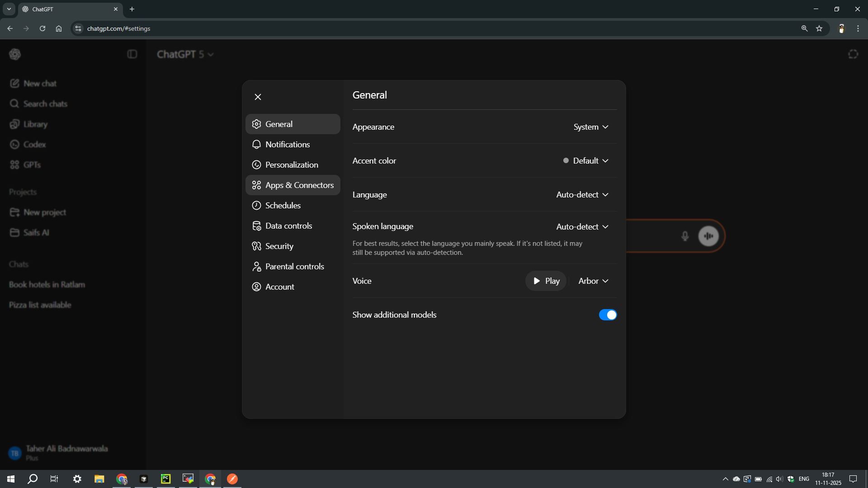Open Parental controls settings

[292, 266]
